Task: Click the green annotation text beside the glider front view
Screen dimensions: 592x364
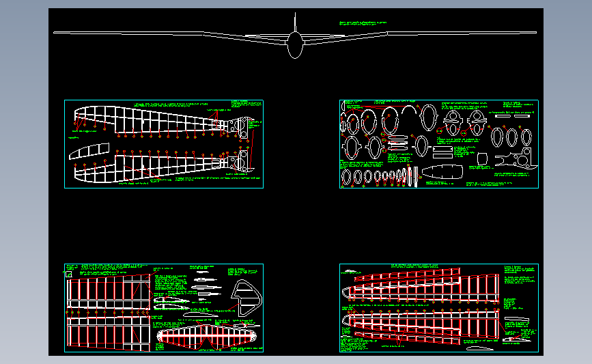Action: (x=363, y=23)
